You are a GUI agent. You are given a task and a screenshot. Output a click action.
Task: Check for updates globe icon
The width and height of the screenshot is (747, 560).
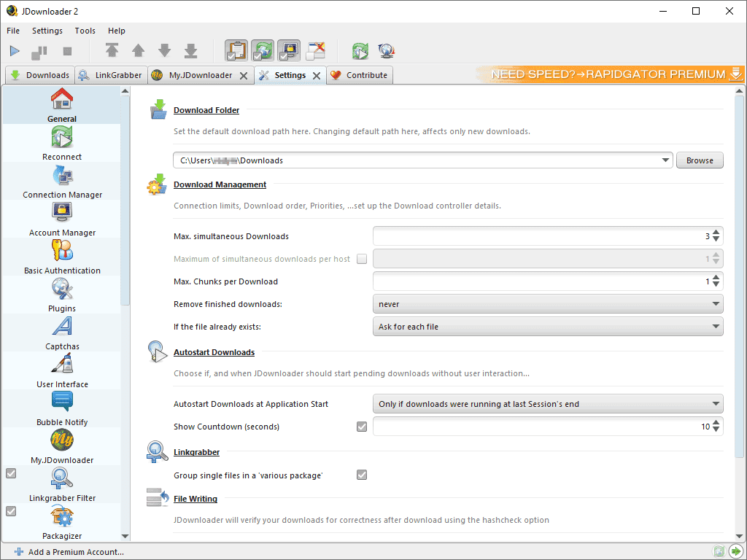[x=387, y=51]
